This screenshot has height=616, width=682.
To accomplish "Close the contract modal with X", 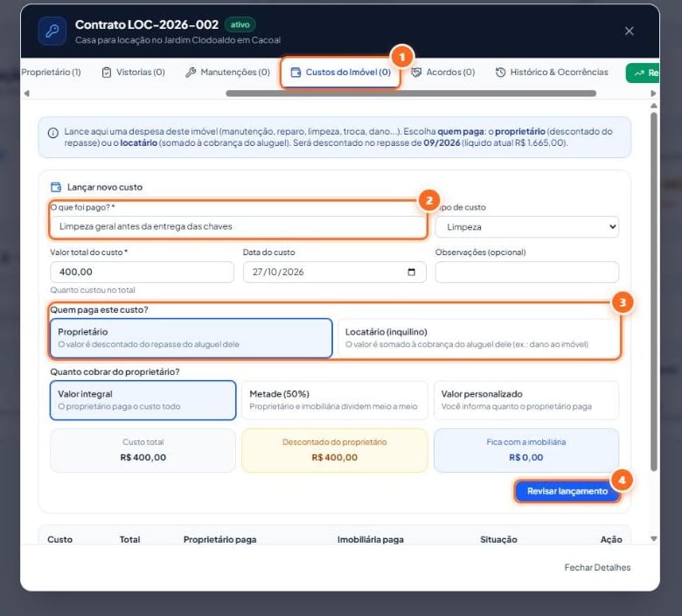I will (x=629, y=31).
